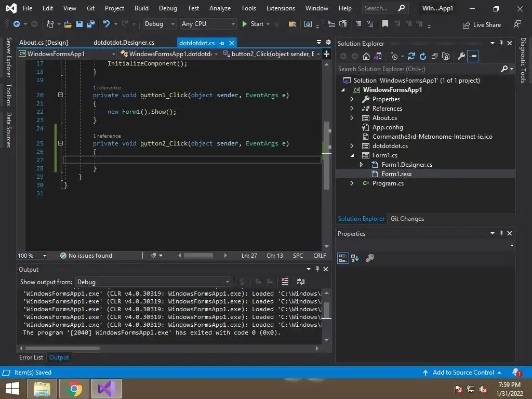The width and height of the screenshot is (532, 399).
Task: Open the Debug configuration dropdown
Action: [159, 24]
